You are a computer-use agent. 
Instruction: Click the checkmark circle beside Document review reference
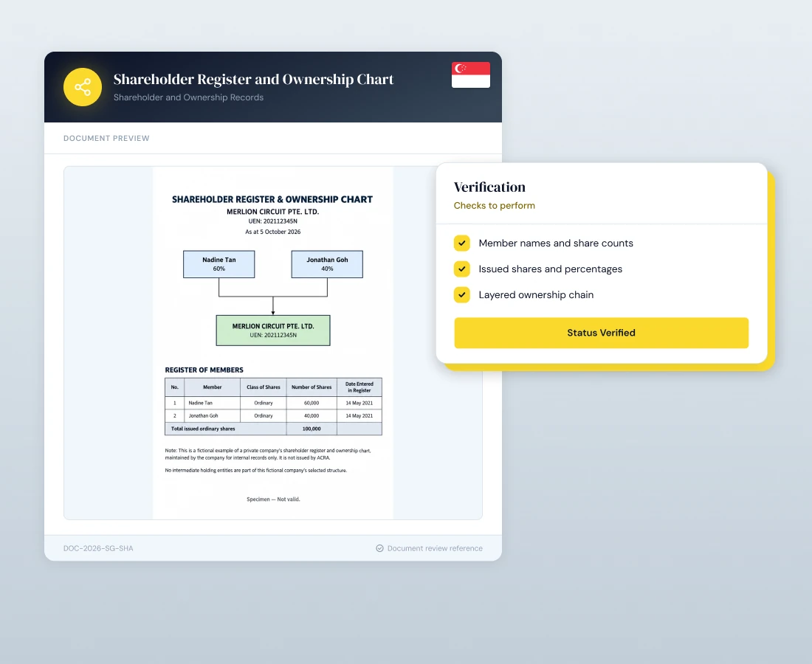pos(379,548)
